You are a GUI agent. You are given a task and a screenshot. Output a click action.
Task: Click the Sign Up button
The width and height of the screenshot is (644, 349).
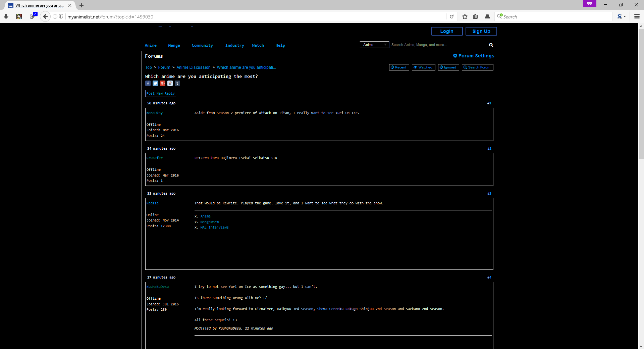pyautogui.click(x=481, y=31)
